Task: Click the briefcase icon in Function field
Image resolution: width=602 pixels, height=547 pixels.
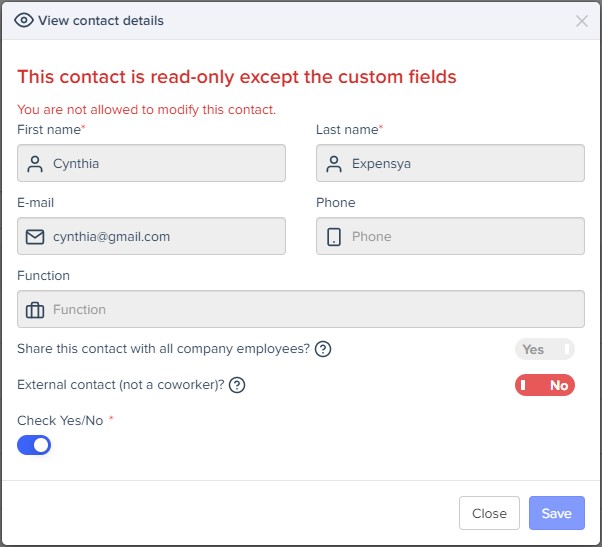Action: 35,310
